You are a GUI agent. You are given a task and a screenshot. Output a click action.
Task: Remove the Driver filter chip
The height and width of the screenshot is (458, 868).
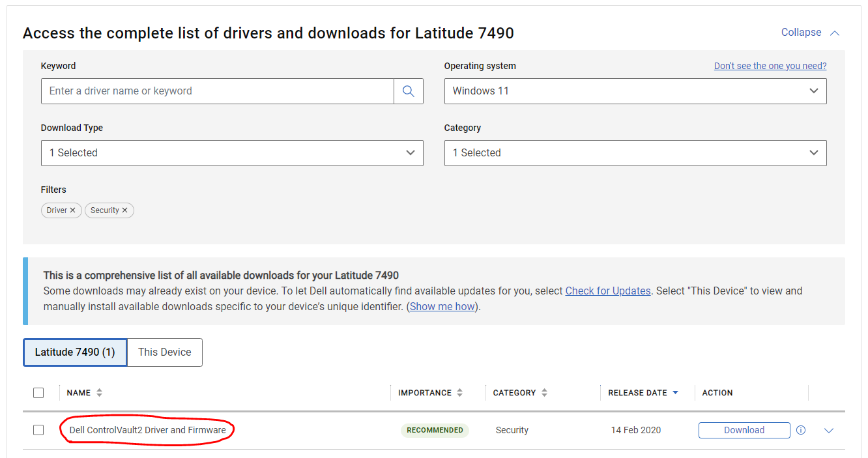[x=72, y=210]
